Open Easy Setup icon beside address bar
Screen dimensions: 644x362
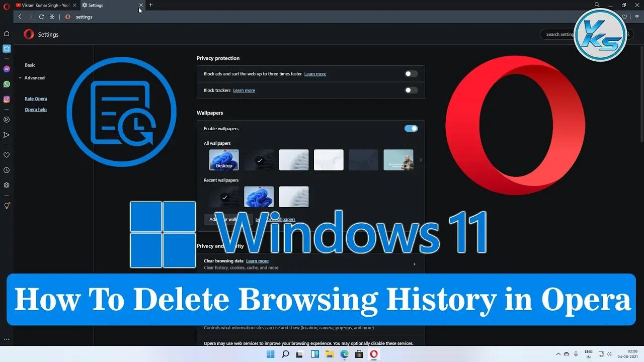pos(637,17)
